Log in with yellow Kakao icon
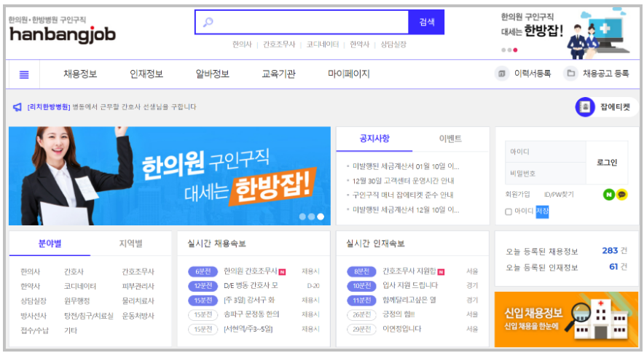This screenshot has width=644, height=353. click(622, 194)
